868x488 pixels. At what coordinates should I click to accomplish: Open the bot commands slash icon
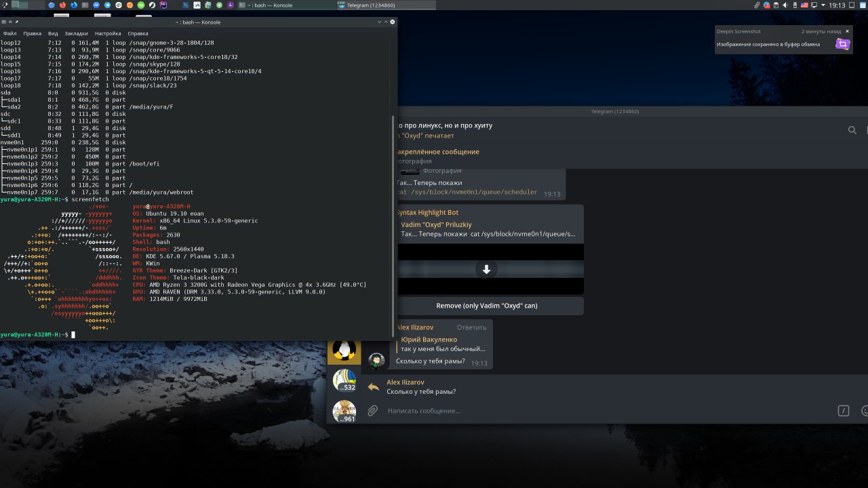click(x=844, y=411)
